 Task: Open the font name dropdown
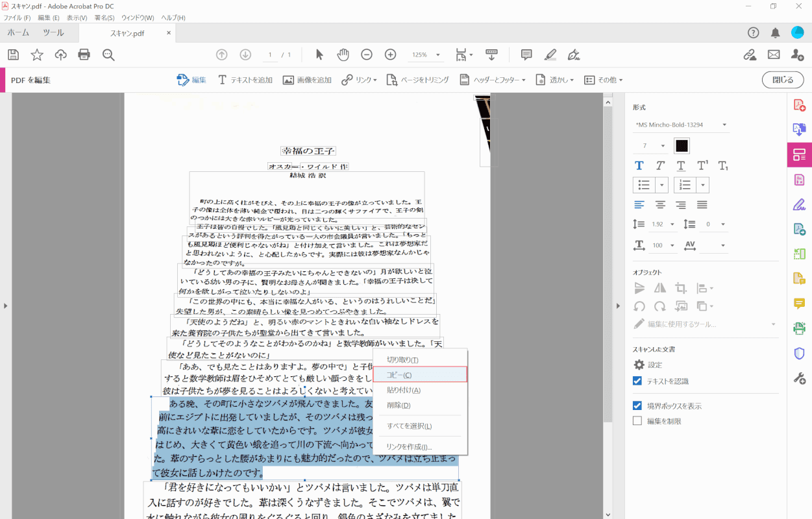click(681, 125)
